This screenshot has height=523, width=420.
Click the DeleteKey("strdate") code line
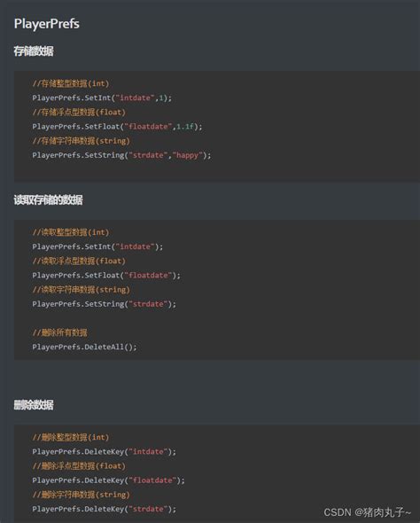click(x=105, y=509)
